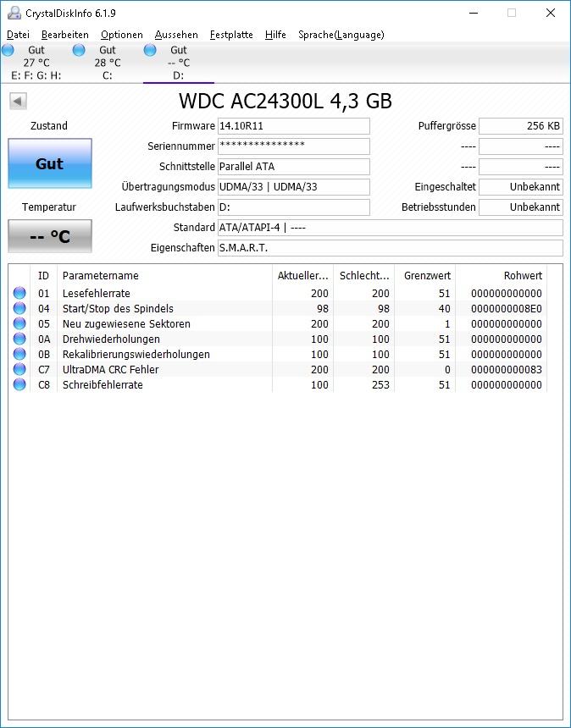Open the Datei menu

[18, 35]
